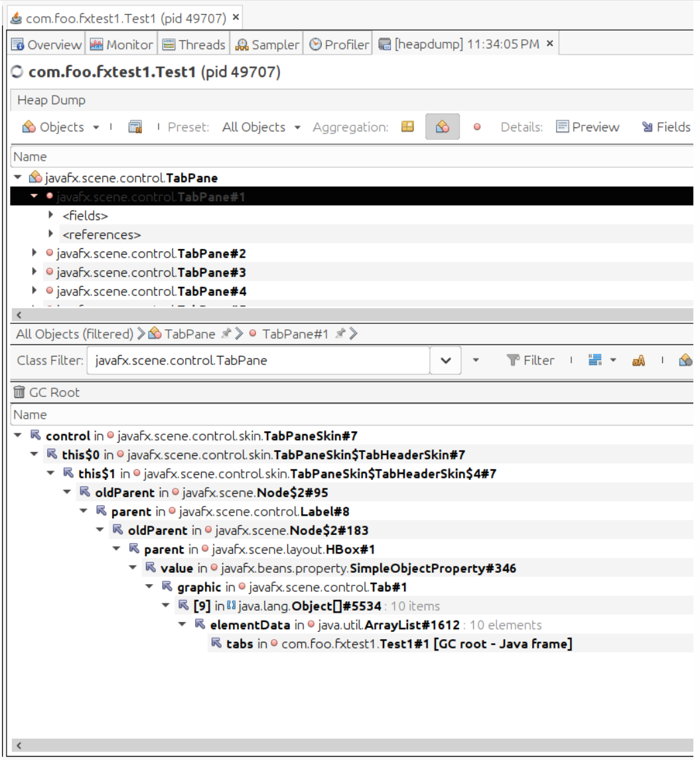
Task: Select packages aggregation icon
Action: (x=407, y=127)
